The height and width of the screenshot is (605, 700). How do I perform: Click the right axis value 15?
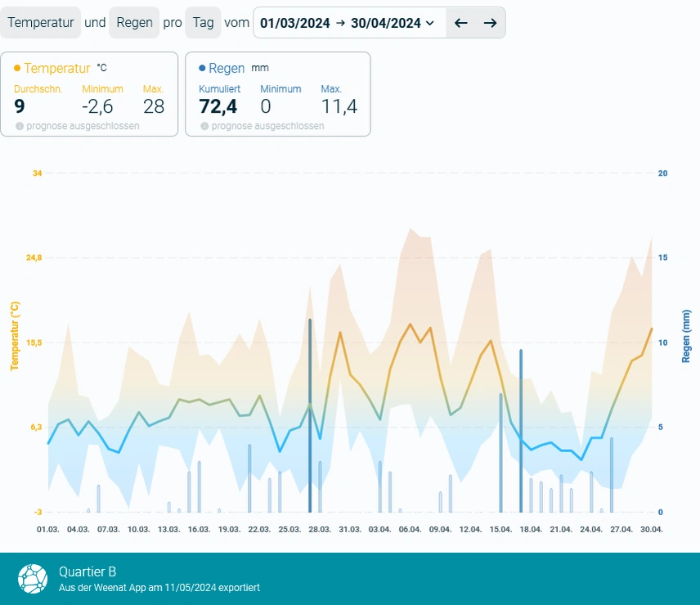click(x=663, y=258)
